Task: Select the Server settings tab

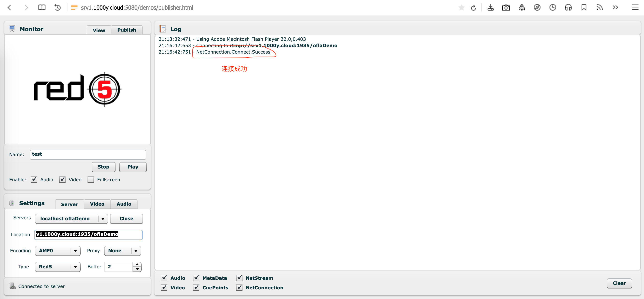Action: (x=69, y=204)
